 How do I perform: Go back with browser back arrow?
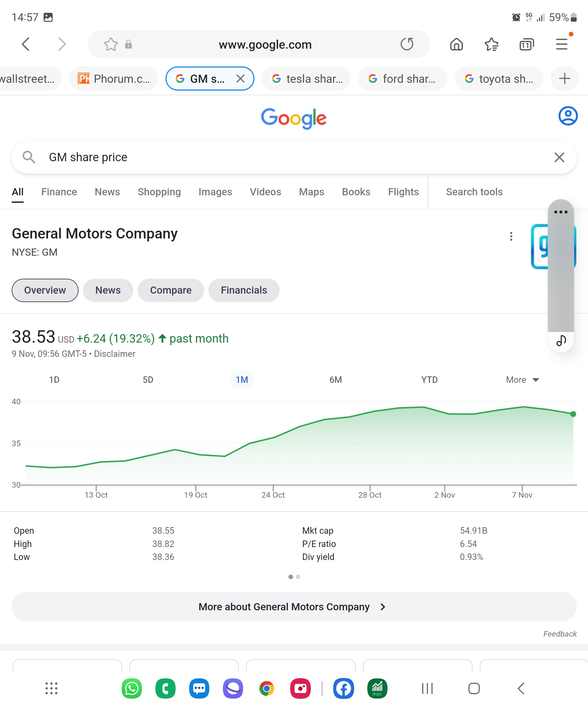26,44
